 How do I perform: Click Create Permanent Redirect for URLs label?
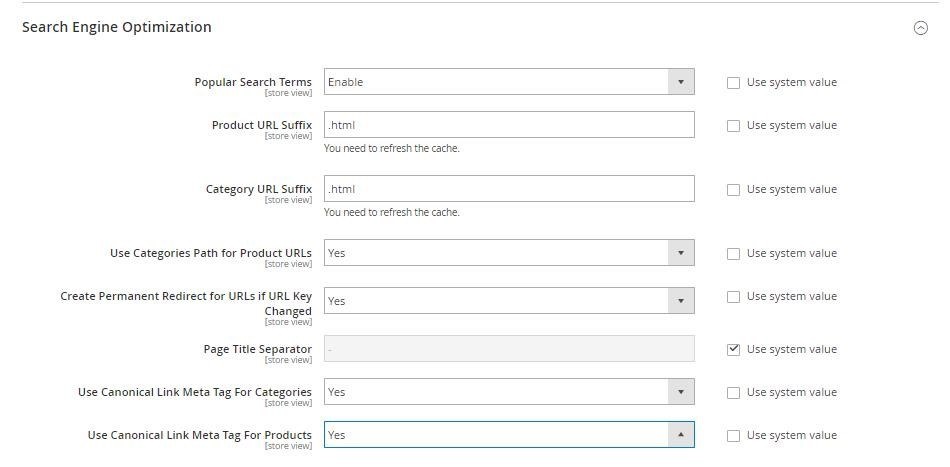pos(186,303)
